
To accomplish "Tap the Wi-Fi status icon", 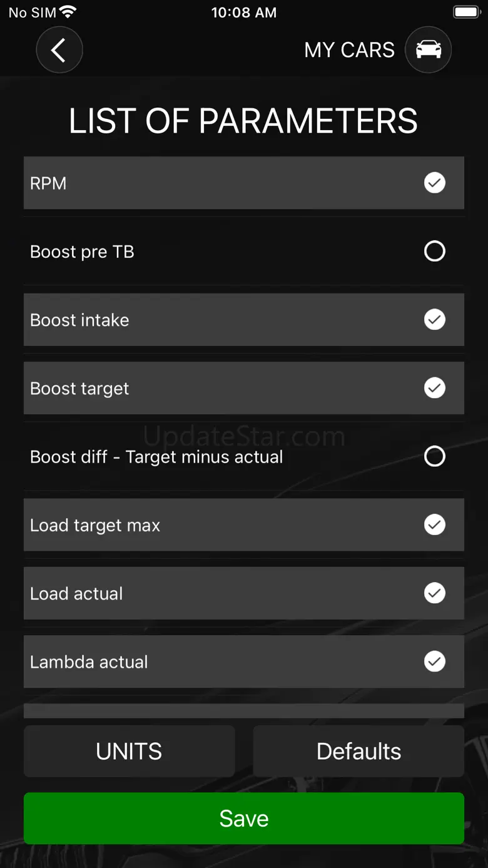I will [68, 12].
